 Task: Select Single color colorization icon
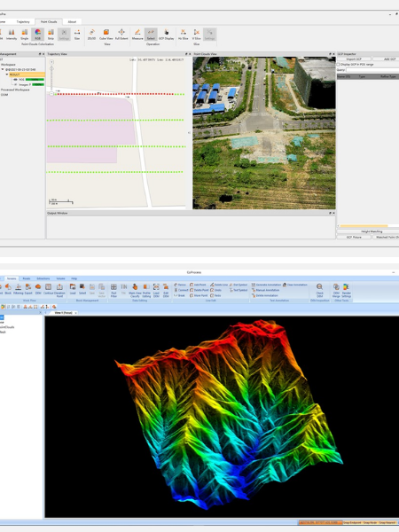coord(25,34)
